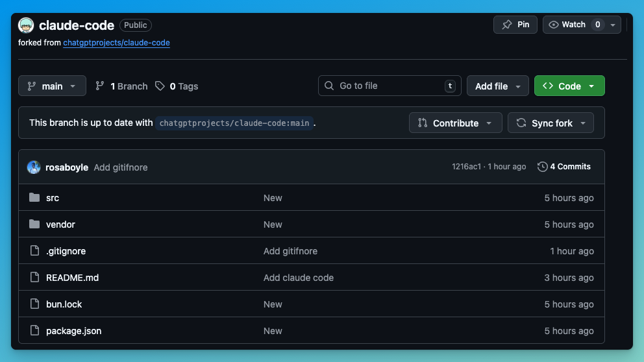
Task: Expand the Add file dropdown
Action: (497, 86)
